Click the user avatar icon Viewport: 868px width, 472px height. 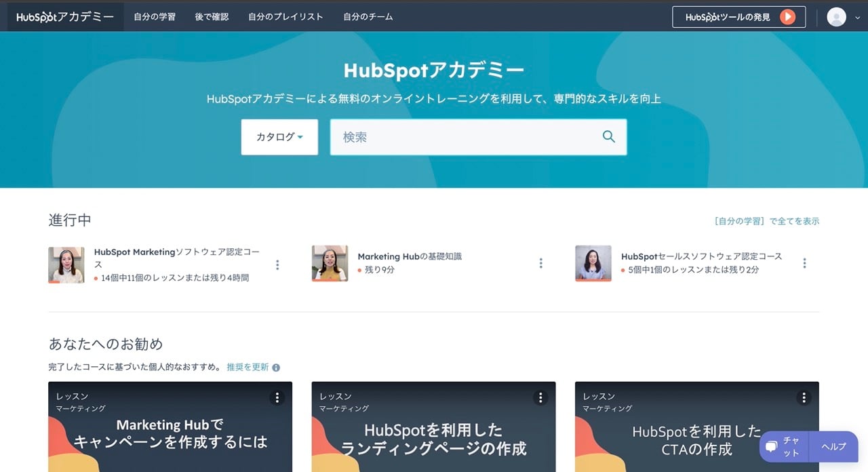tap(837, 17)
